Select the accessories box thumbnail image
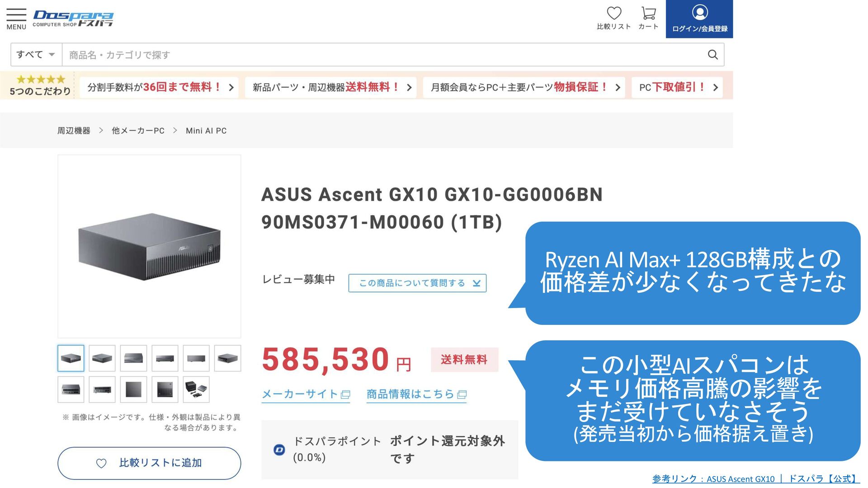The width and height of the screenshot is (868, 488). [x=196, y=389]
